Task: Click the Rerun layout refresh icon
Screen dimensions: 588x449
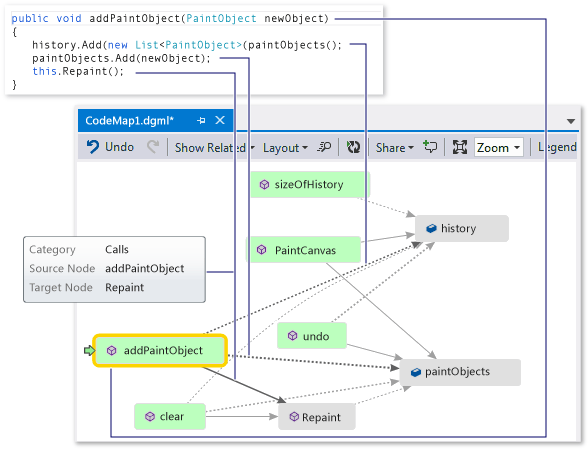Action: click(353, 147)
